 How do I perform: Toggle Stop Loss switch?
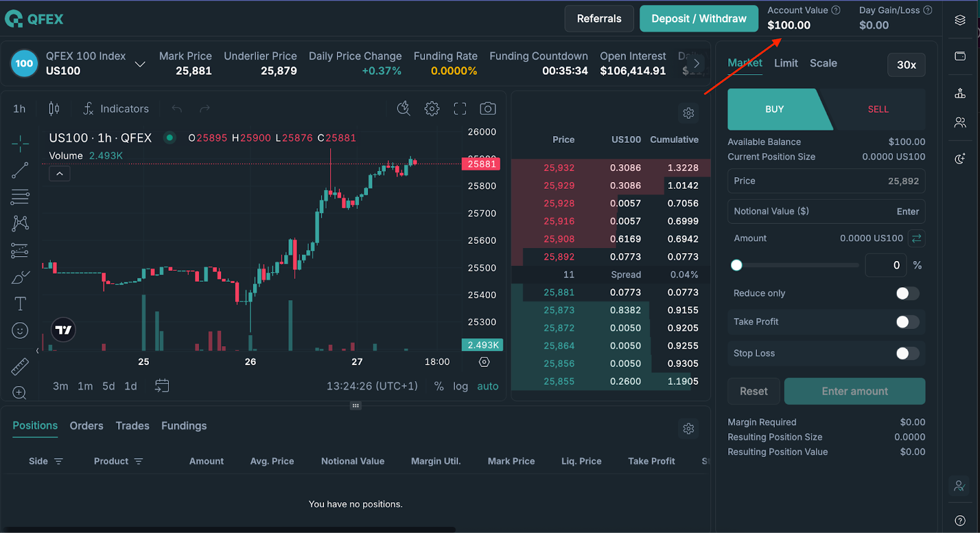tap(907, 353)
